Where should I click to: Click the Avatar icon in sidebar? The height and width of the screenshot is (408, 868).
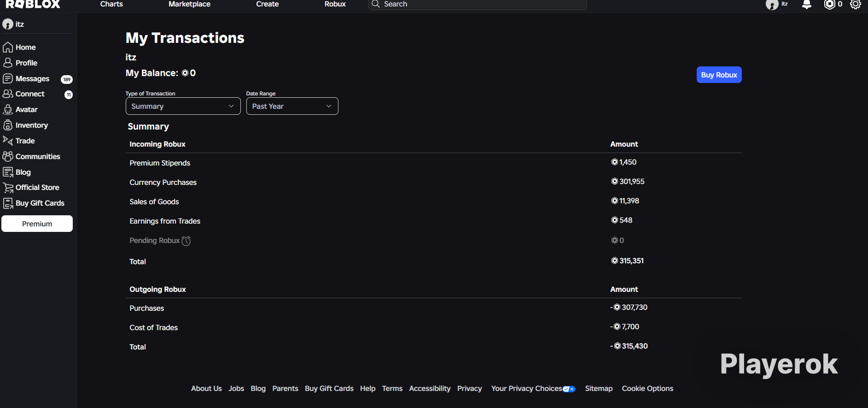[8, 109]
